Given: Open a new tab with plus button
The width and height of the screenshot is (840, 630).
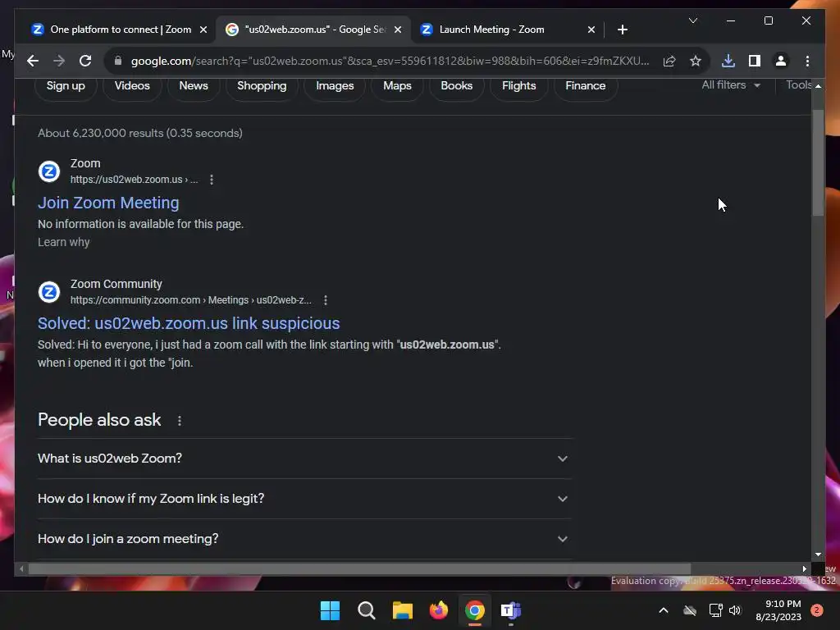Looking at the screenshot, I should (622, 30).
